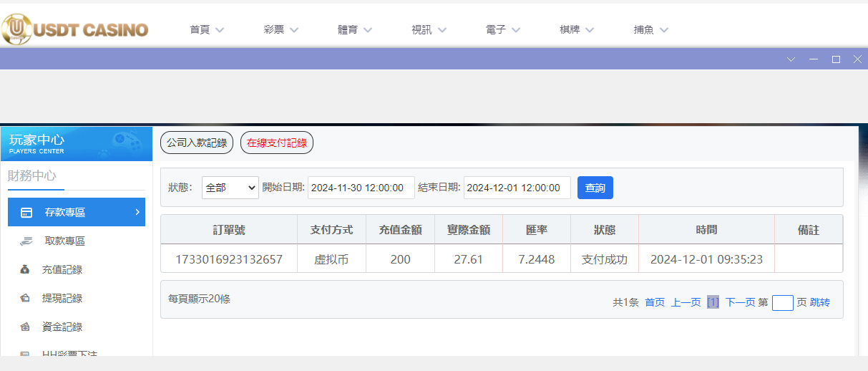Viewport: 868px width, 371px height.
Task: Click the USDT Casino logo
Action: click(x=75, y=29)
